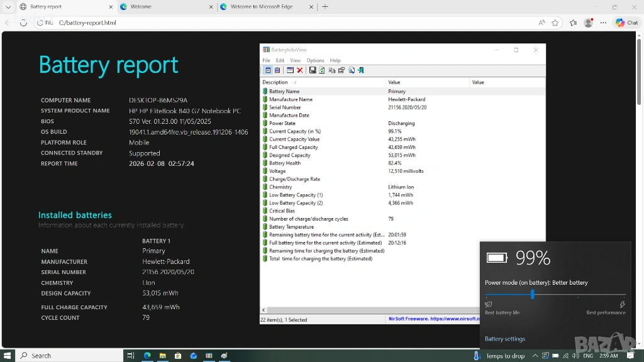Click the power mode slider handle

pyautogui.click(x=533, y=294)
